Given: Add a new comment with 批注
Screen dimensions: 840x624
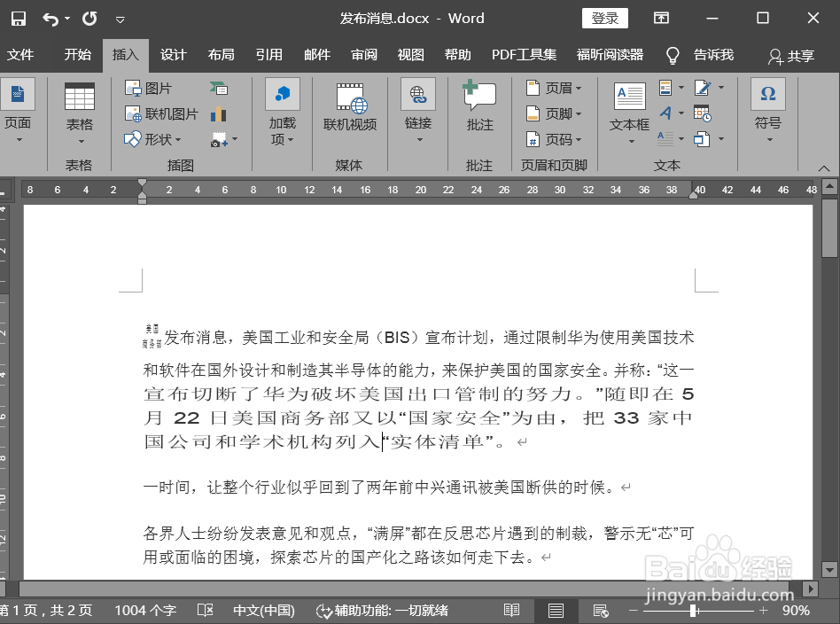Looking at the screenshot, I should pos(479,105).
